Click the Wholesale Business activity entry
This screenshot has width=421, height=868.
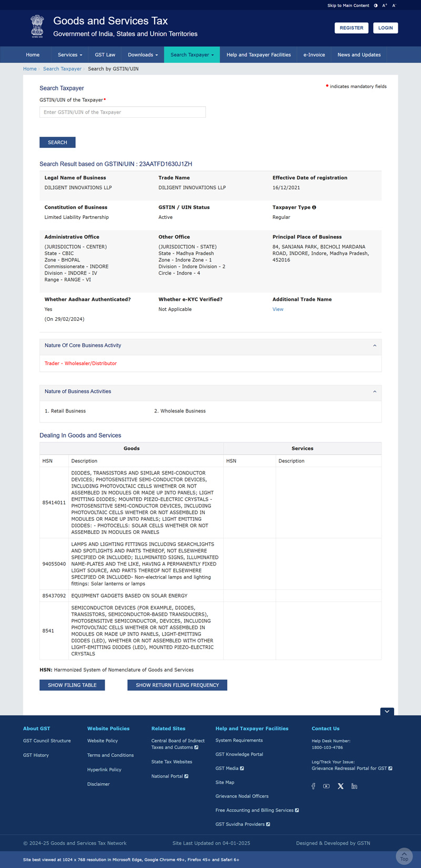pos(180,411)
